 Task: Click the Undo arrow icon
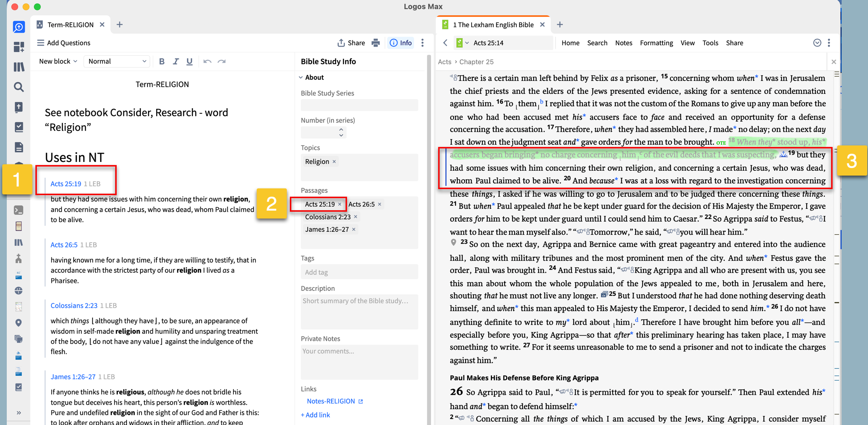(207, 61)
